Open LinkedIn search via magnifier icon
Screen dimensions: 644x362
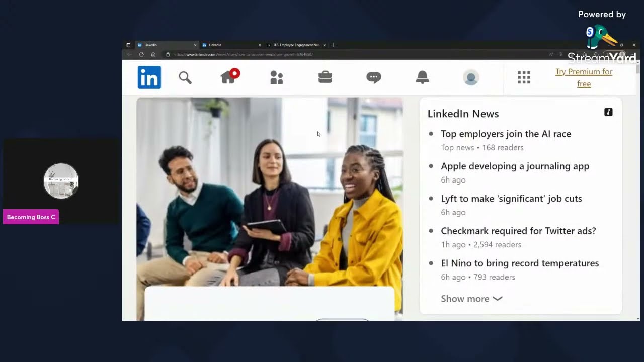(x=185, y=77)
